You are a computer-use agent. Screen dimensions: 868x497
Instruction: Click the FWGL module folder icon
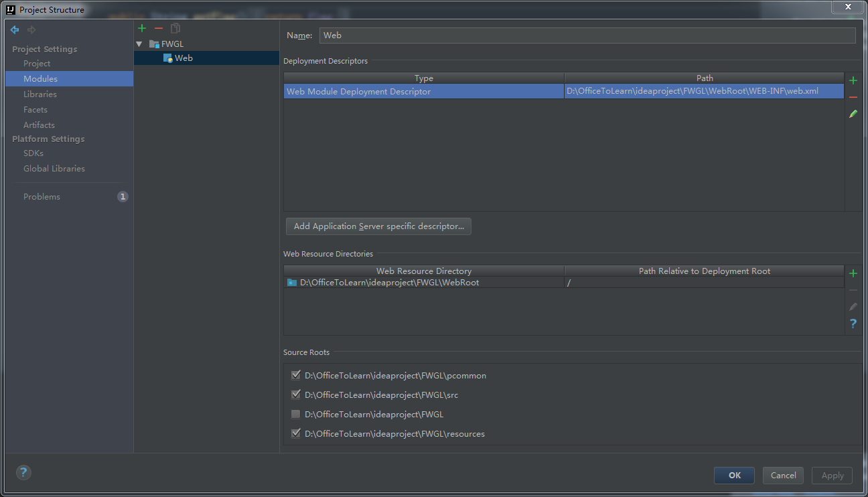tap(154, 44)
